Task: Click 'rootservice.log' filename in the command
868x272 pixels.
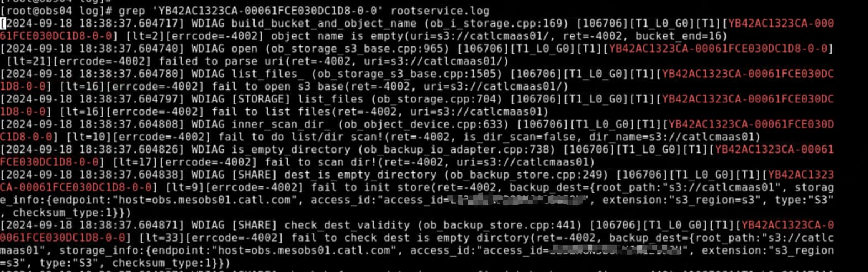Action: pyautogui.click(x=440, y=11)
